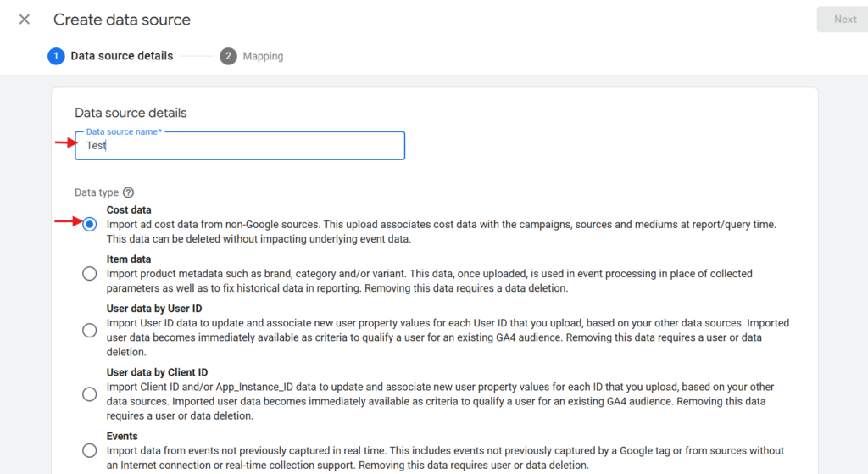This screenshot has height=474, width=868.
Task: Pick the User data by Client ID radio
Action: point(90,393)
